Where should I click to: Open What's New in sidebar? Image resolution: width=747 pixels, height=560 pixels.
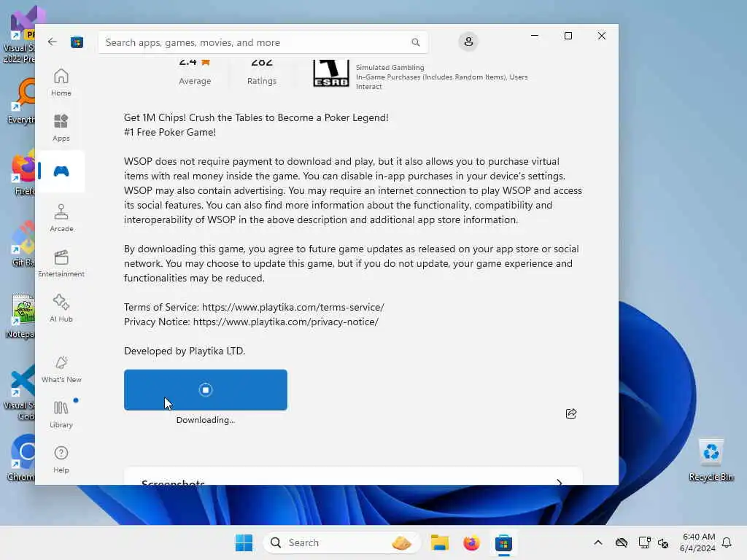pos(61,369)
